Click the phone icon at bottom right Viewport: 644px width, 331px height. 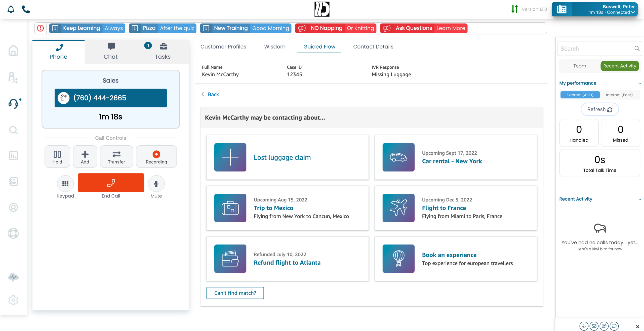click(584, 326)
